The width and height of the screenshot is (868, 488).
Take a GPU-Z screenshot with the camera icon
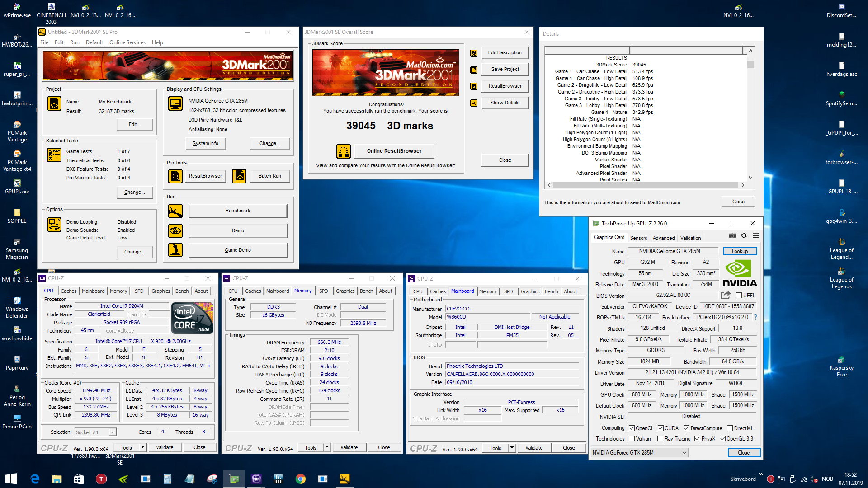click(732, 236)
